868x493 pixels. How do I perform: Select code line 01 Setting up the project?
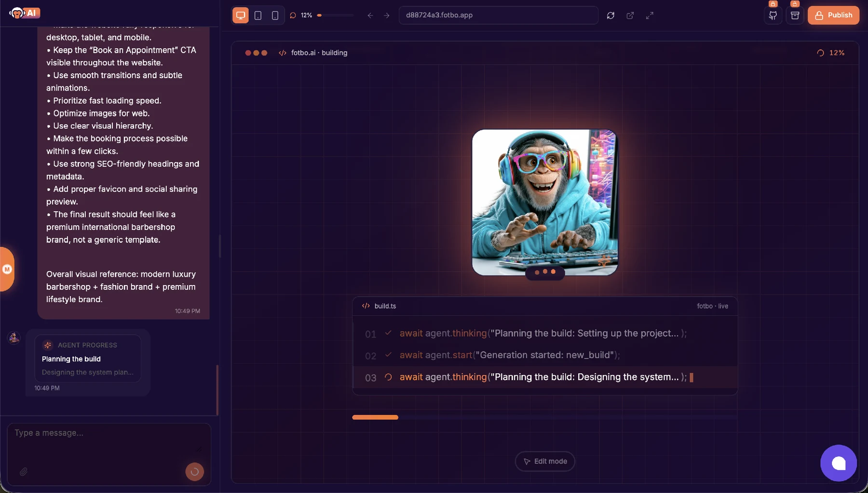(x=545, y=333)
